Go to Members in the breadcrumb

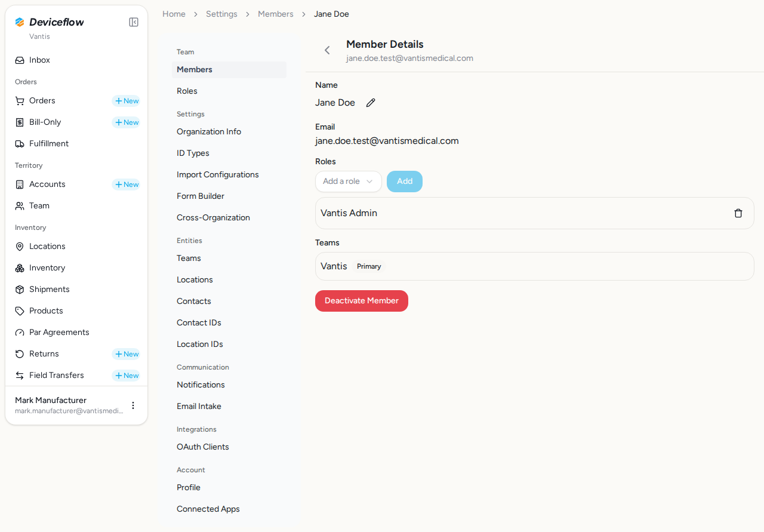point(276,14)
